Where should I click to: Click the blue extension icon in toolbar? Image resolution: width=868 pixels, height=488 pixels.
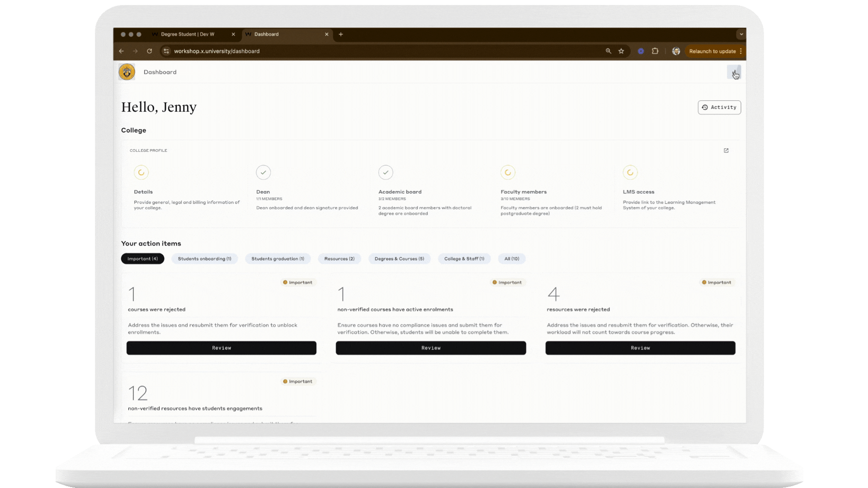(x=641, y=51)
